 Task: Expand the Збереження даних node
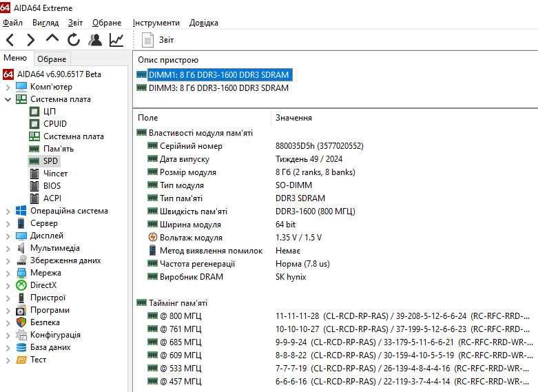[8, 261]
